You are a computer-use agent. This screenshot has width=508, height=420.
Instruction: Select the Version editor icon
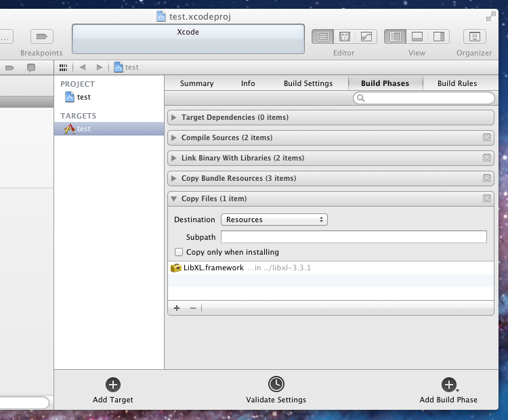[x=366, y=37]
